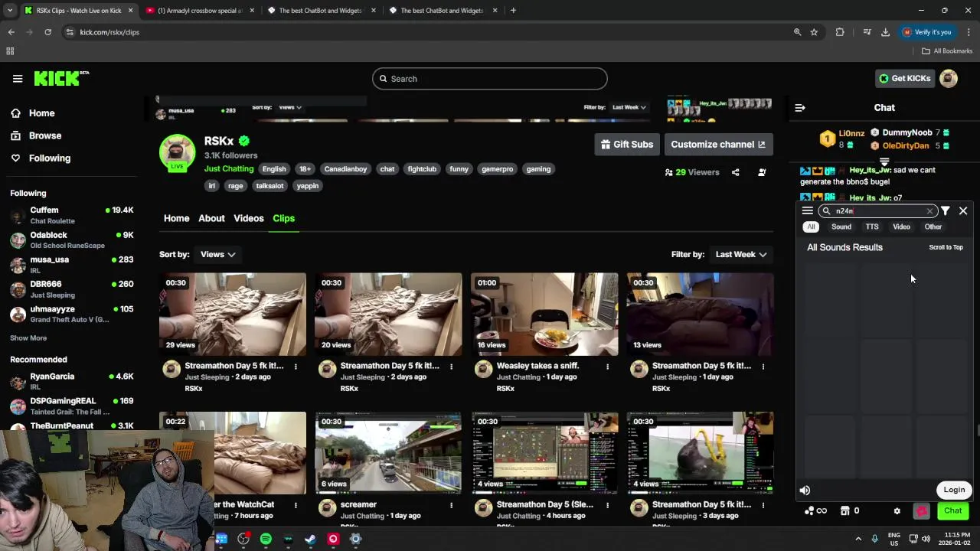
Task: Click the taskbar microphone icon
Action: (874, 539)
